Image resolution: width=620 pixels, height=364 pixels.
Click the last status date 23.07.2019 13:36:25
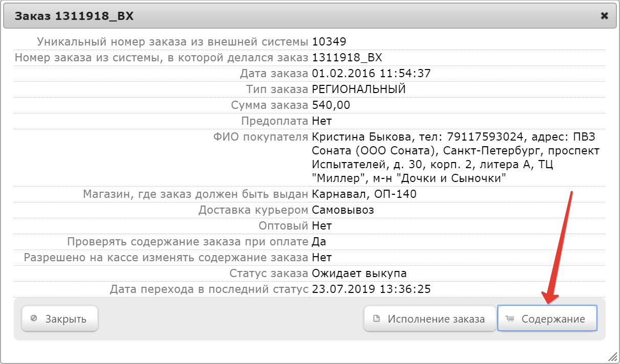[x=371, y=289]
